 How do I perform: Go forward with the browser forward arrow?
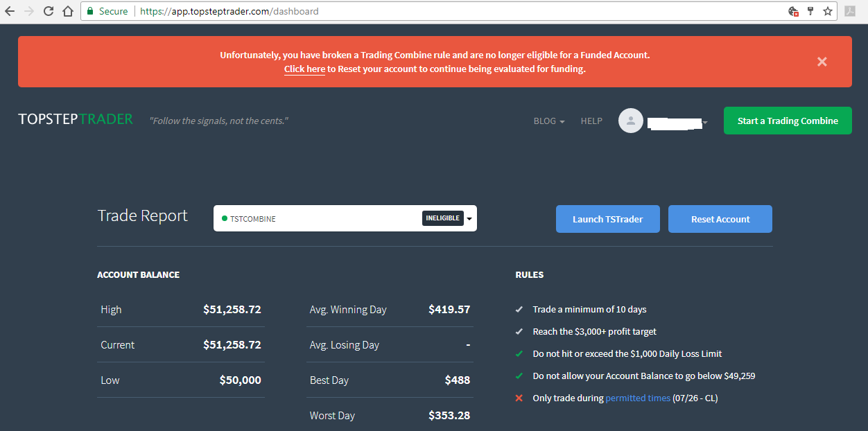(x=29, y=11)
